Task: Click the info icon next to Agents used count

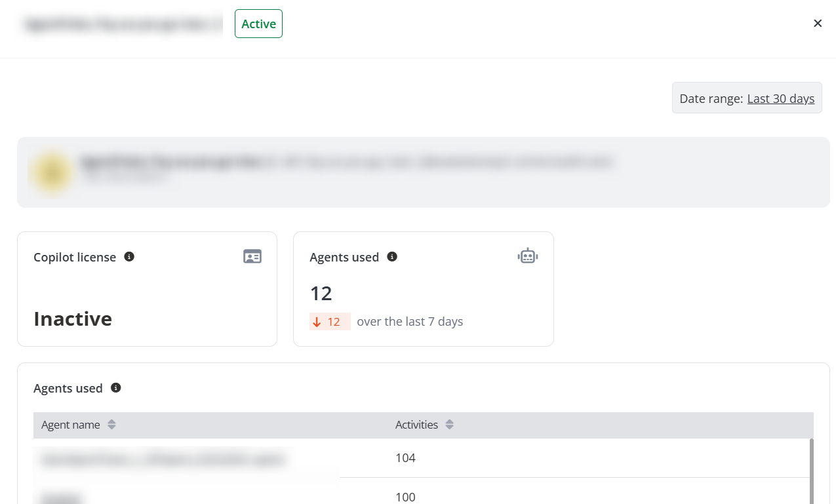Action: tap(392, 257)
